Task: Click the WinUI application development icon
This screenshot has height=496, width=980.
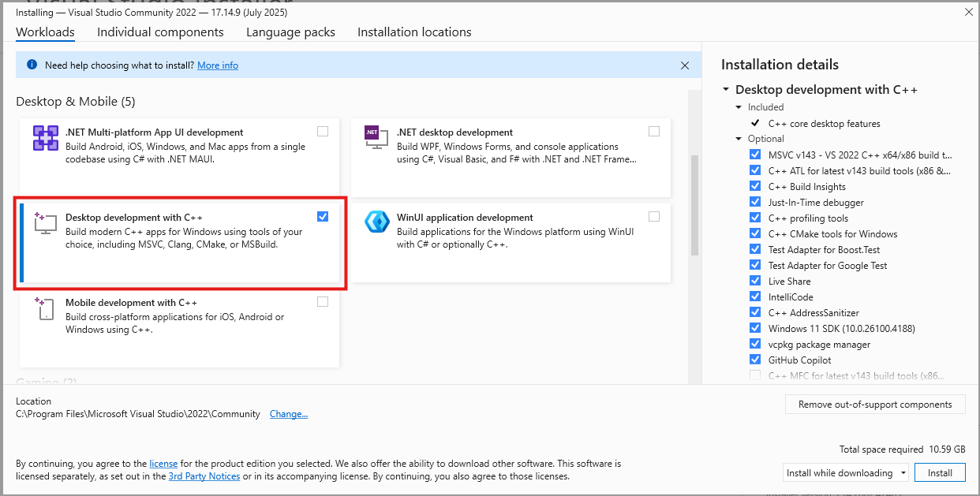Action: [376, 222]
